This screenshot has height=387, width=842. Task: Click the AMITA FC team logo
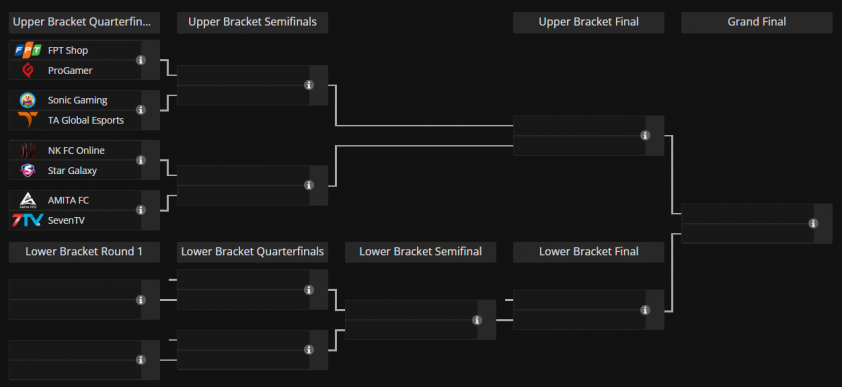(27, 200)
